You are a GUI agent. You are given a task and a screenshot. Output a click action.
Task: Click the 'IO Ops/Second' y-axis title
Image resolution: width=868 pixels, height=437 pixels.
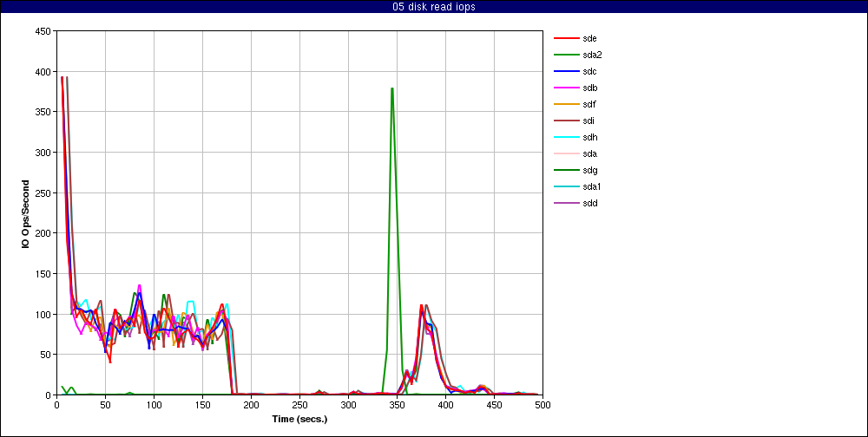click(x=27, y=213)
